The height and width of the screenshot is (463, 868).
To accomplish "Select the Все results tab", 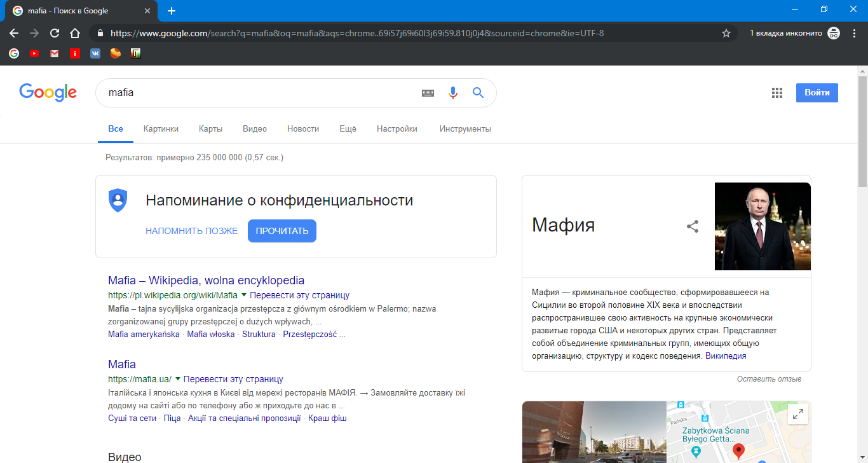I will pos(116,128).
